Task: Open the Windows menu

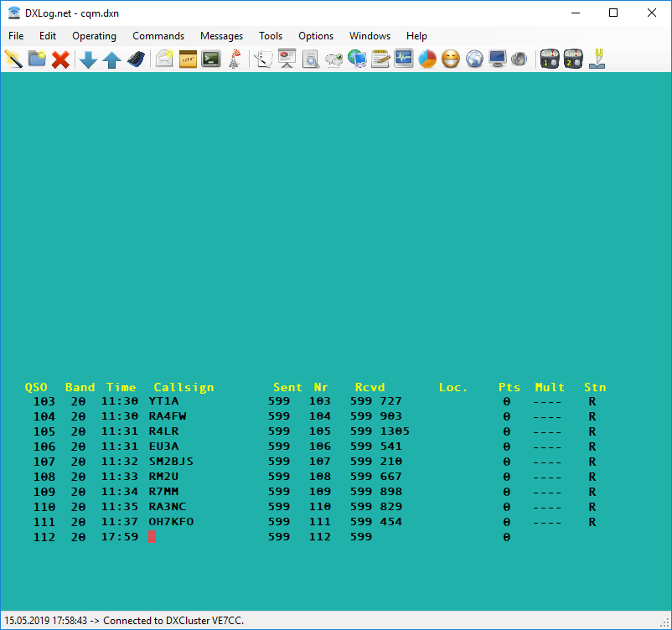Action: point(370,36)
